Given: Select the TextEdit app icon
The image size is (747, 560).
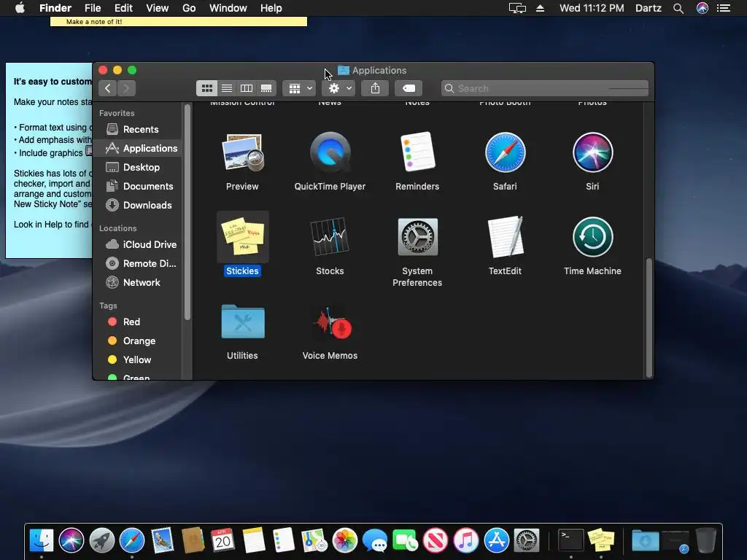Looking at the screenshot, I should 505,237.
